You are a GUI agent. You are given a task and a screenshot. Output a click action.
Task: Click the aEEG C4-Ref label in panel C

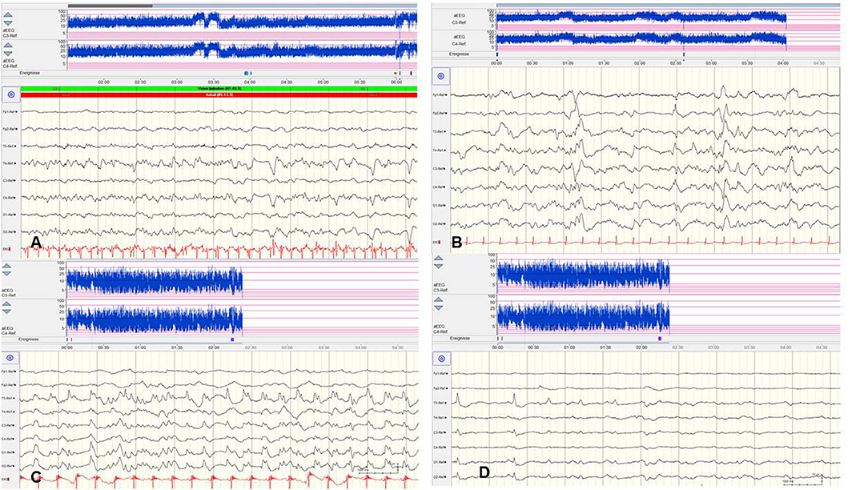[x=10, y=331]
